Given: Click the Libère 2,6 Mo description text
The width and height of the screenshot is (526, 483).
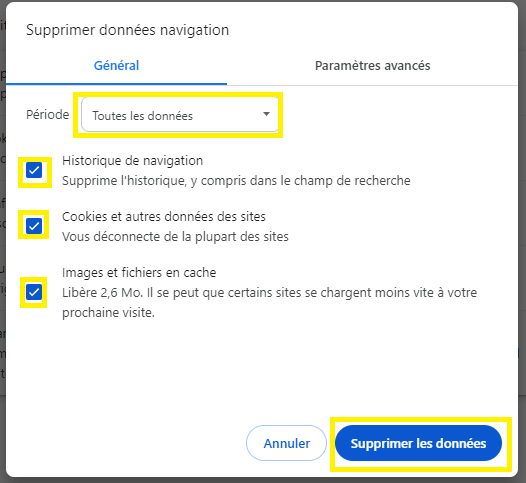Looking at the screenshot, I should pos(269,293).
